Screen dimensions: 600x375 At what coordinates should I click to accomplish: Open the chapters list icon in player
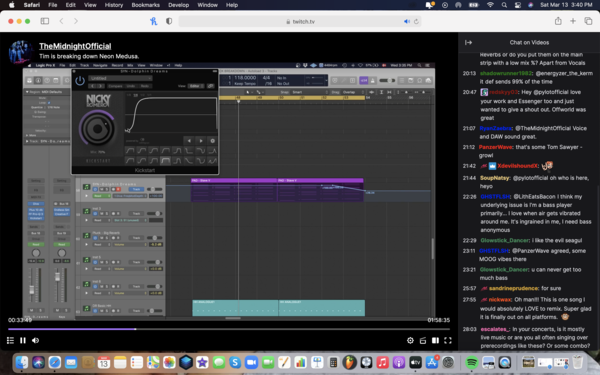[x=10, y=340]
